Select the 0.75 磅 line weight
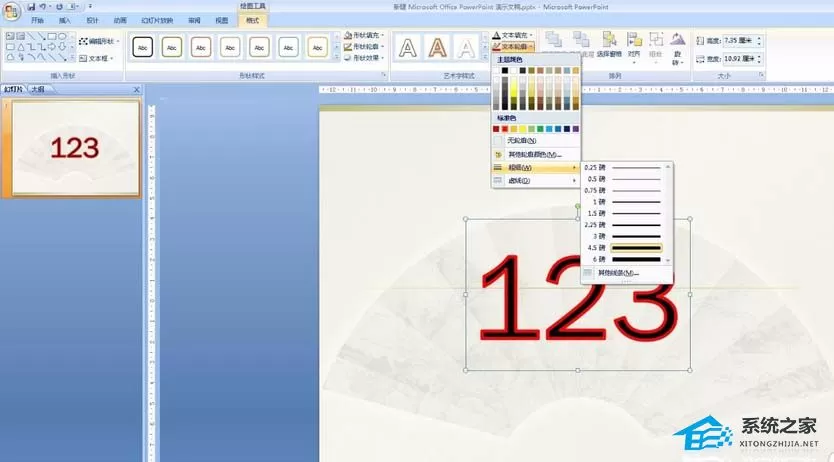The width and height of the screenshot is (834, 462). pos(623,190)
